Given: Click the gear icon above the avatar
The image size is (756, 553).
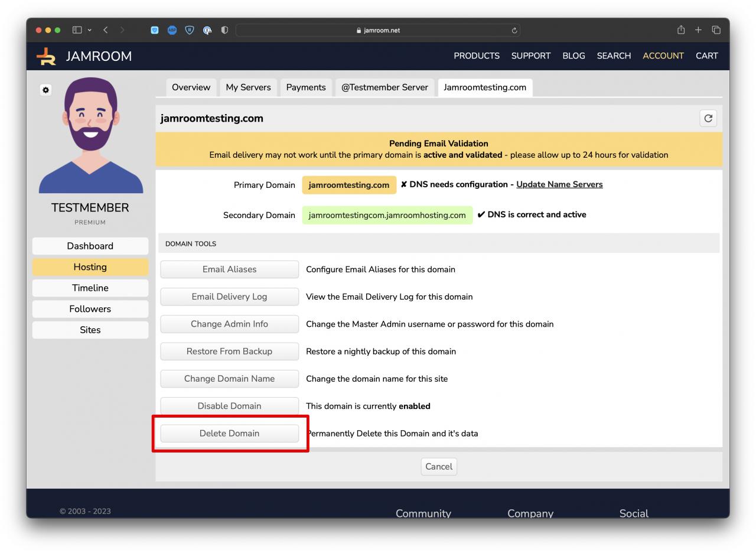Looking at the screenshot, I should [x=45, y=90].
